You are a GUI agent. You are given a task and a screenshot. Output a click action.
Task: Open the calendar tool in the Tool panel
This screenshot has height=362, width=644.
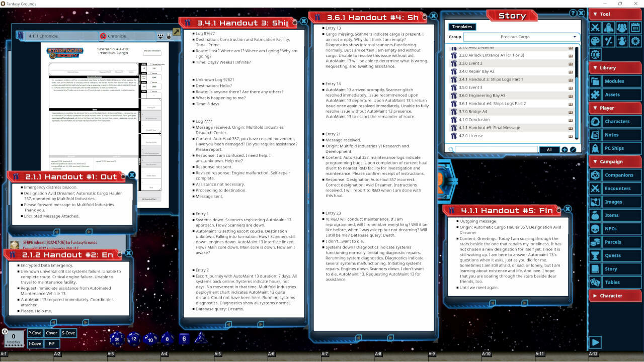[634, 27]
